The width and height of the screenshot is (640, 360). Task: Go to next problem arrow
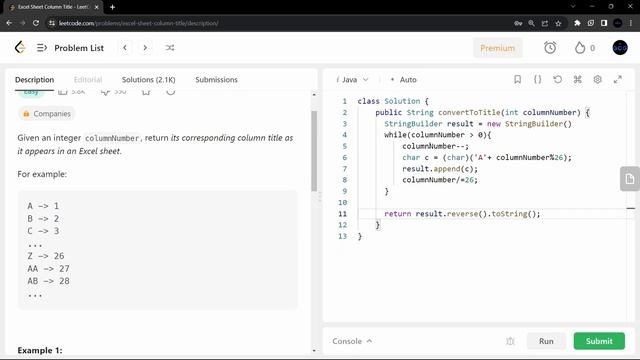coord(145,48)
